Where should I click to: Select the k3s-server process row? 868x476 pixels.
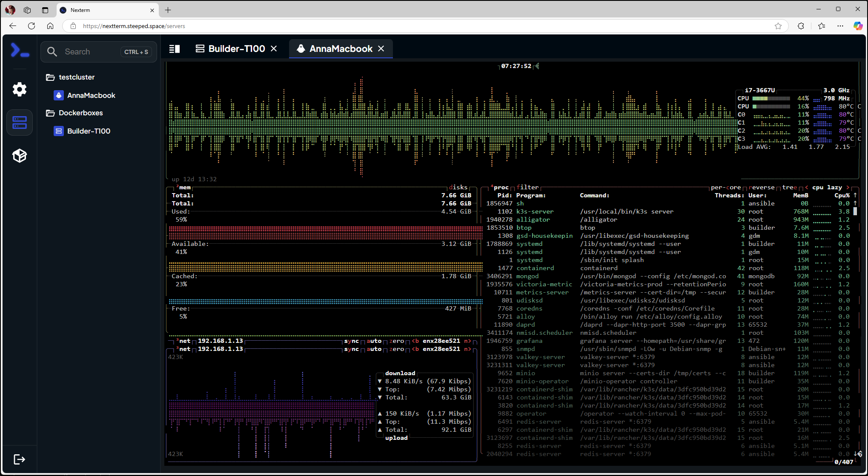pos(667,211)
